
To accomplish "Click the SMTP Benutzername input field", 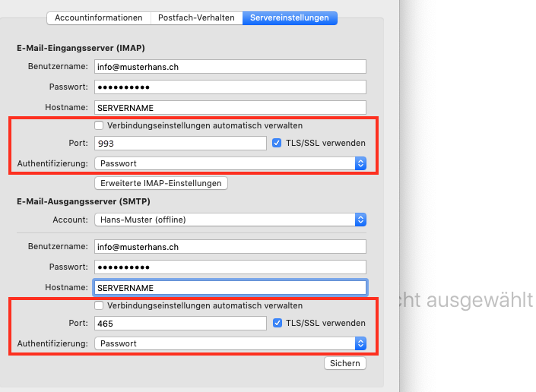I will tap(230, 247).
